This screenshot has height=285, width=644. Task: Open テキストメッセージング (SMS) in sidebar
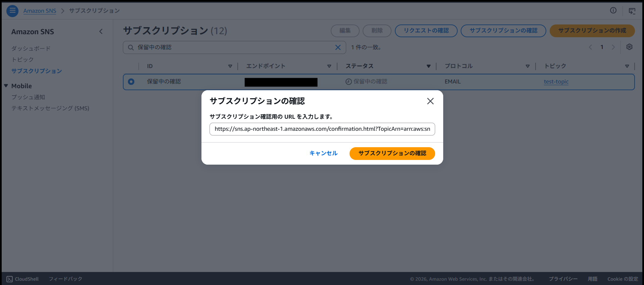coord(50,108)
